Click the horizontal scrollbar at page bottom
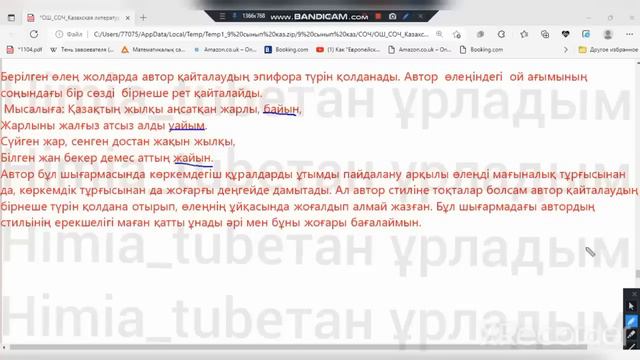Screen dimensions: 640x360 [298, 347]
